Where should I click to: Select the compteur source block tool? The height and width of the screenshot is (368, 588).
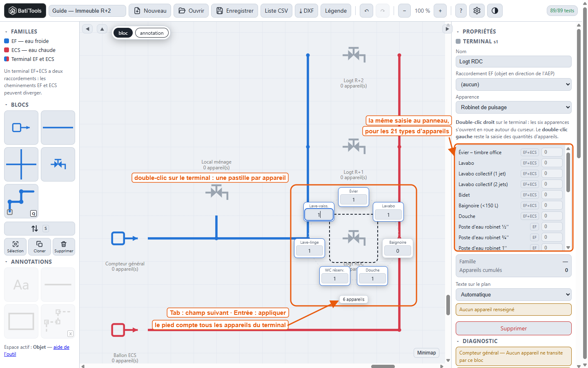21,128
